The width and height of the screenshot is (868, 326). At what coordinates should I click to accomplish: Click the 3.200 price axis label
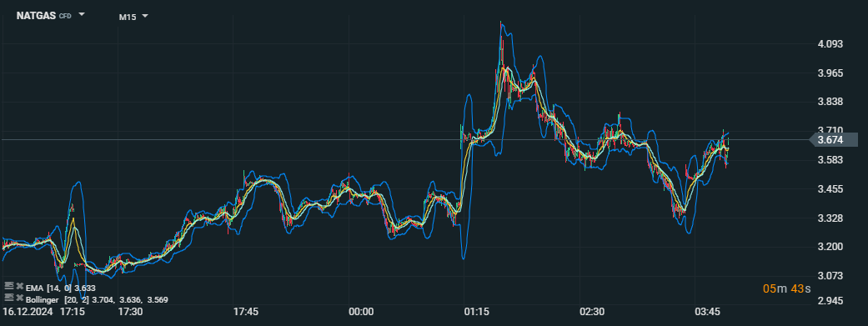click(830, 247)
